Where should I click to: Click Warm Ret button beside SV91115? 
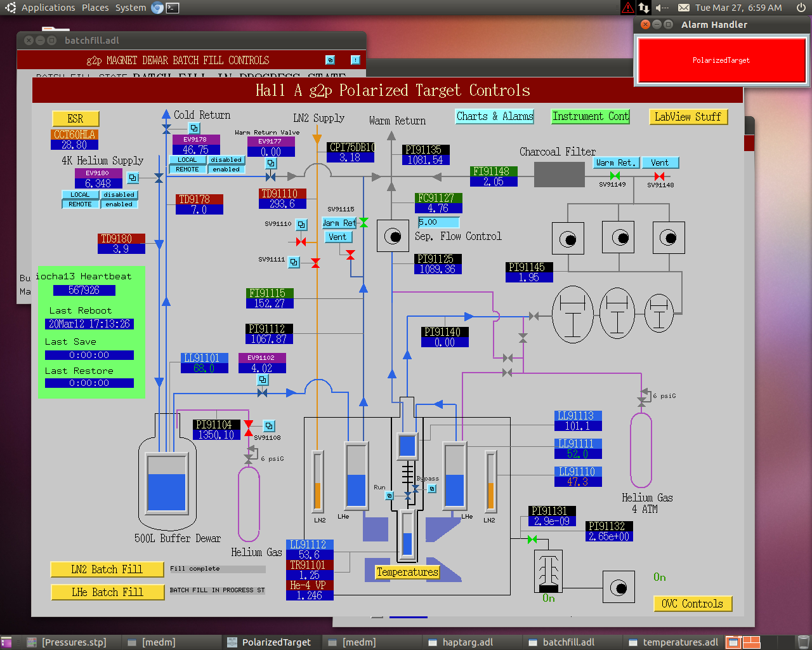point(340,223)
